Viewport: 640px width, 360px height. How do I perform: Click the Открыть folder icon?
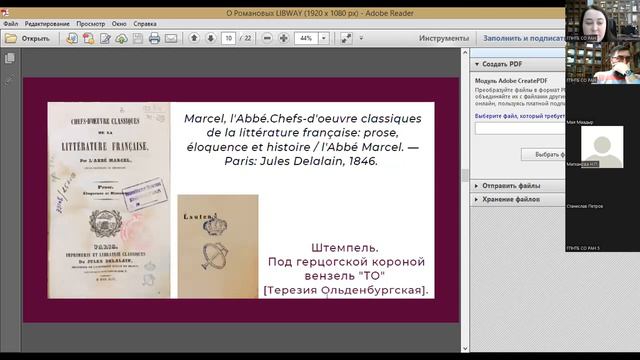pyautogui.click(x=11, y=38)
